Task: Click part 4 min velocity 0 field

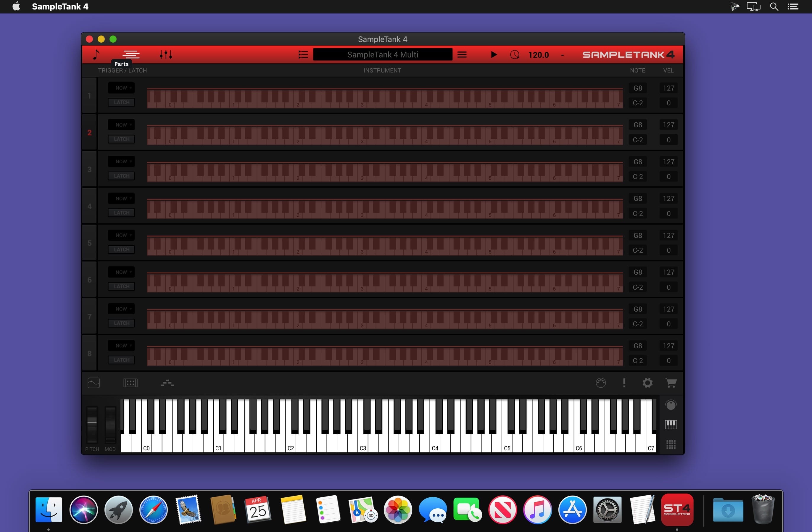Action: coord(668,214)
